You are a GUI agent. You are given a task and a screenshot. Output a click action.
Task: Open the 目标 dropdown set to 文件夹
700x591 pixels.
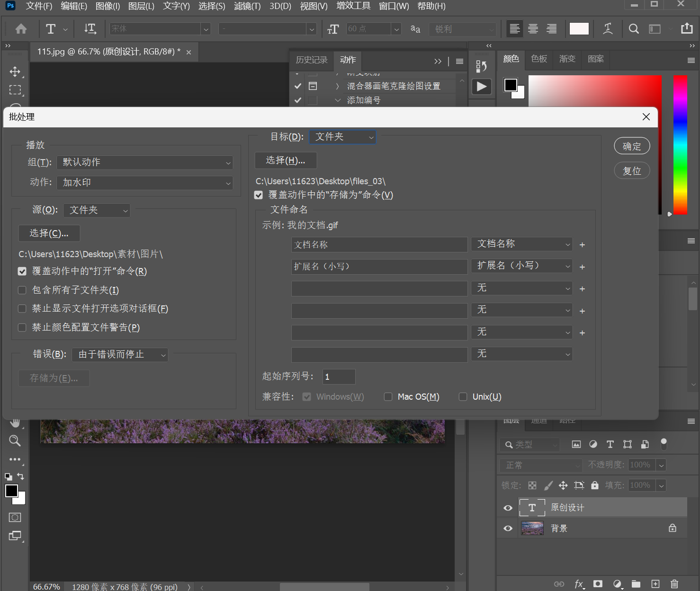342,137
